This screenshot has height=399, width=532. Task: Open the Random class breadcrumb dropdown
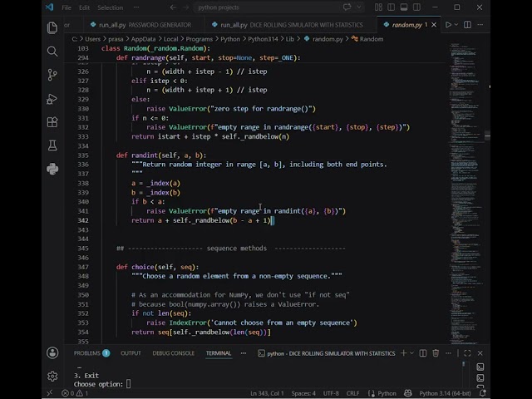367,39
